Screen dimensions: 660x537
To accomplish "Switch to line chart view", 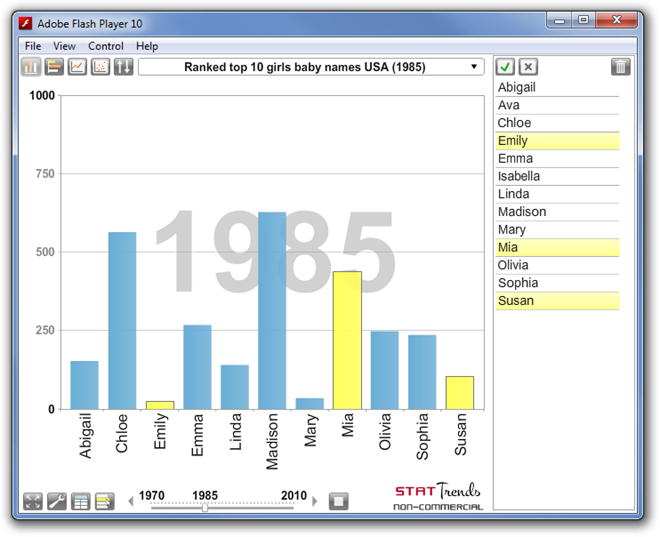I will tap(77, 66).
